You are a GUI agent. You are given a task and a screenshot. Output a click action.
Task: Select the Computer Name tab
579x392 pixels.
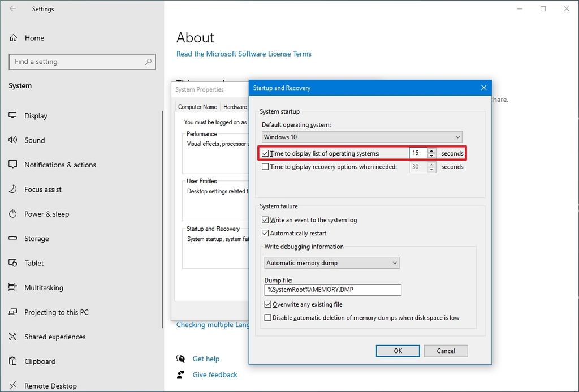pos(197,107)
